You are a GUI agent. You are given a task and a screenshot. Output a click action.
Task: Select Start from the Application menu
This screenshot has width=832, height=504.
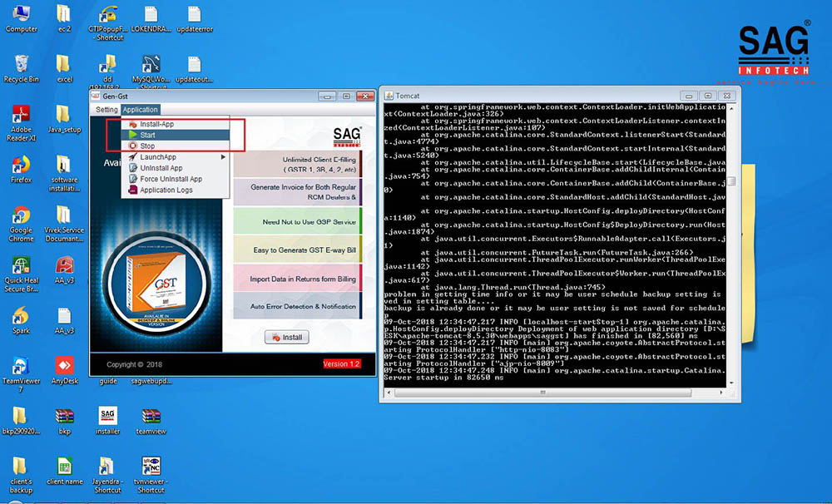(x=147, y=135)
